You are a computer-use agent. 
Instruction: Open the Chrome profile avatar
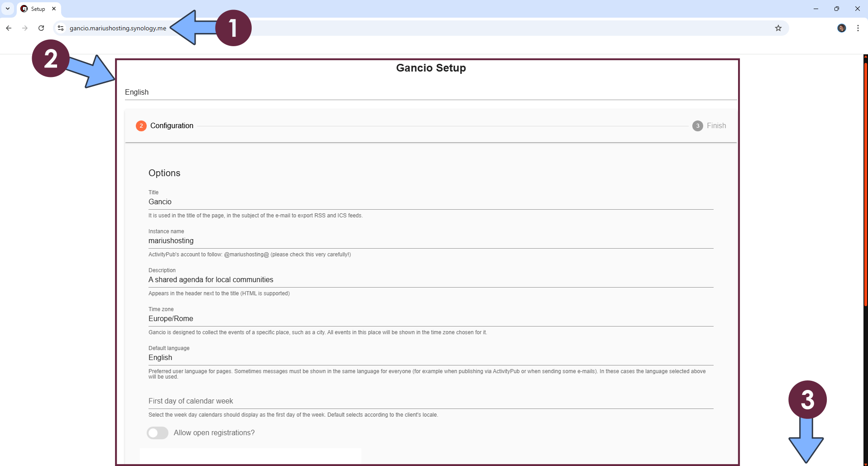coord(842,28)
